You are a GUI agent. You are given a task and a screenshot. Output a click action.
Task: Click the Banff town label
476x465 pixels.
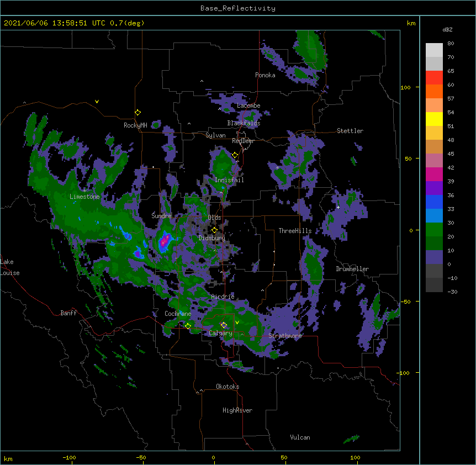coord(68,313)
